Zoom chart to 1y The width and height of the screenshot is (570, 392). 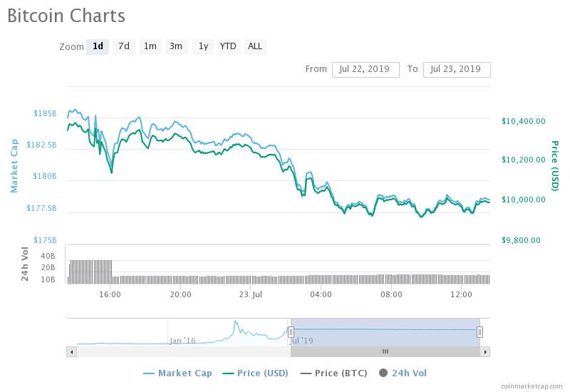203,46
